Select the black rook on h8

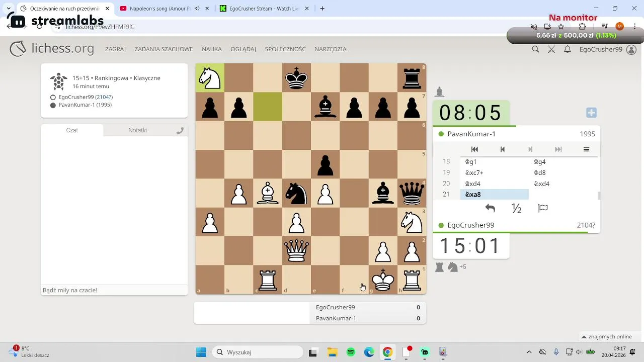click(x=412, y=78)
